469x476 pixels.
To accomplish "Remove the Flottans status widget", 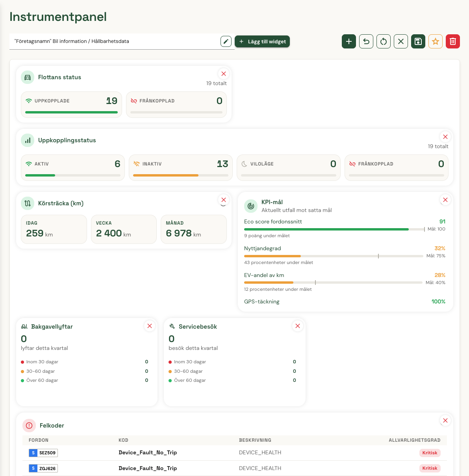I will click(224, 74).
